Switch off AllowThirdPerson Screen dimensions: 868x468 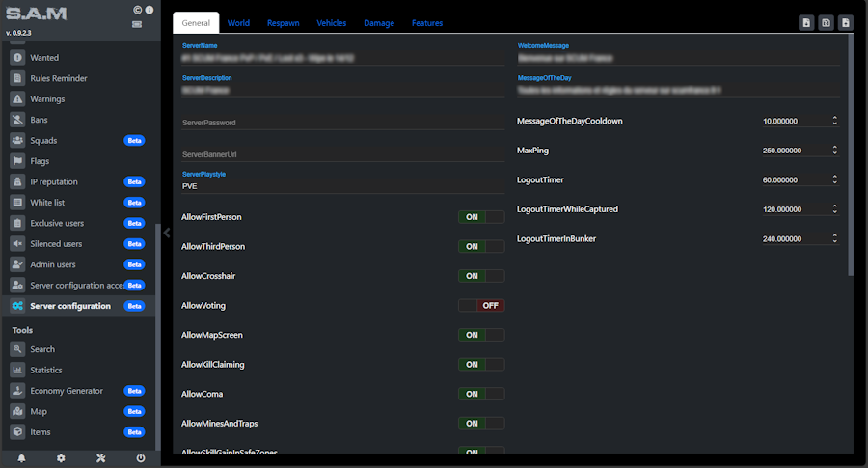pyautogui.click(x=480, y=246)
